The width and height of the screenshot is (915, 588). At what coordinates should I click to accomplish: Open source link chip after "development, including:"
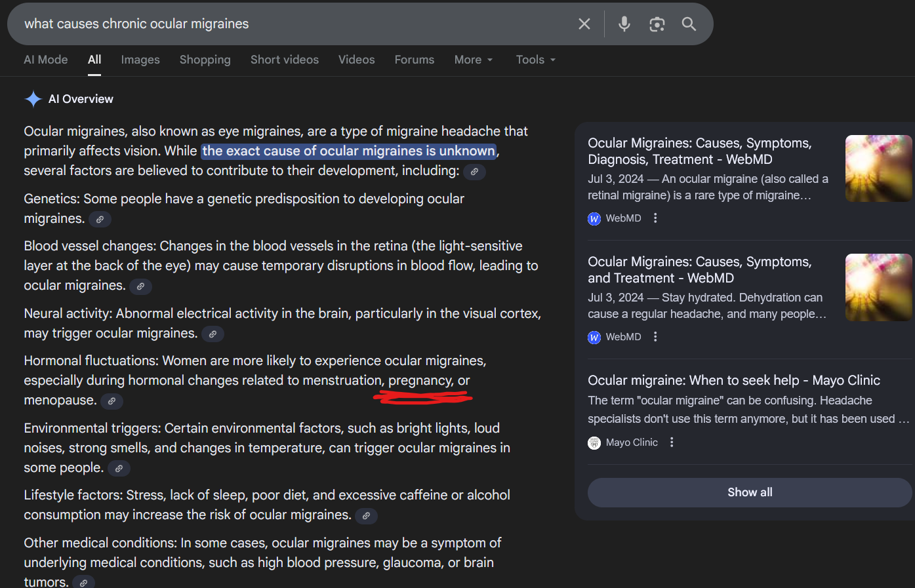(474, 172)
